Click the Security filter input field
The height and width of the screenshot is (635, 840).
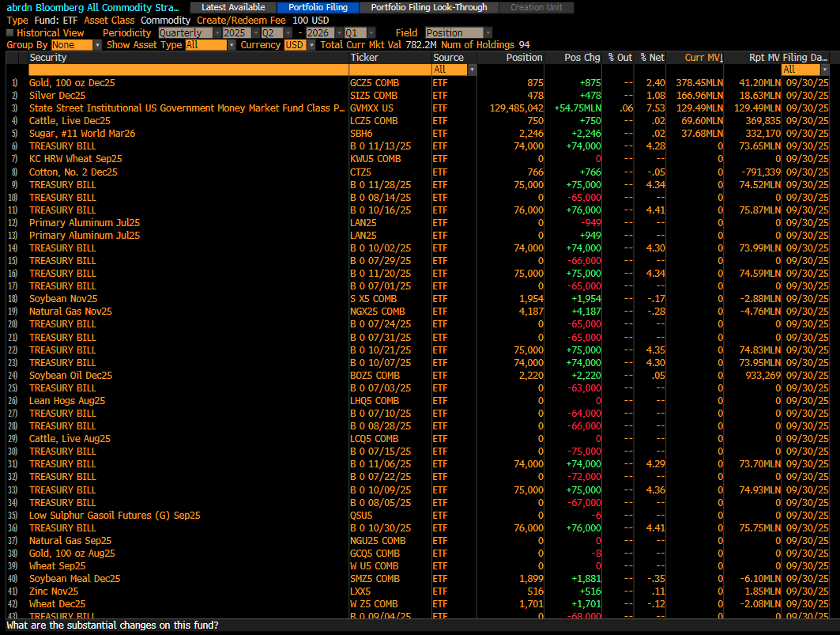click(x=188, y=70)
